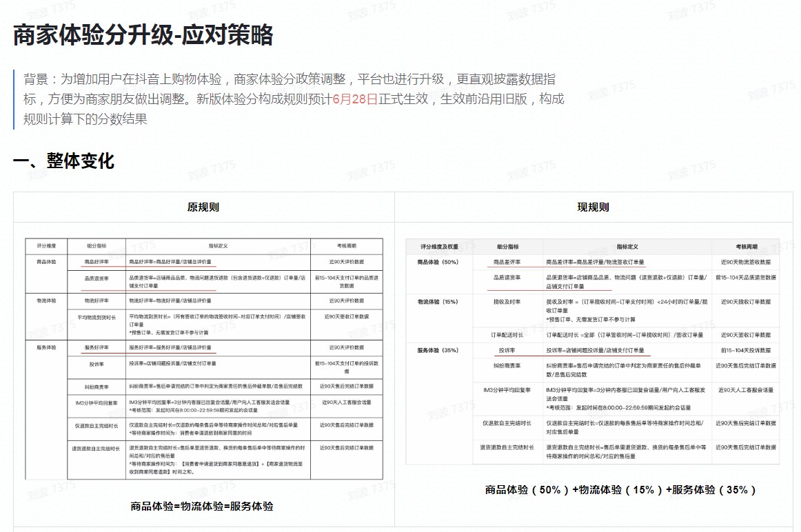Click 品质退货率 in the 原规则 table
Viewport: 801px width, 532px height.
[97, 279]
